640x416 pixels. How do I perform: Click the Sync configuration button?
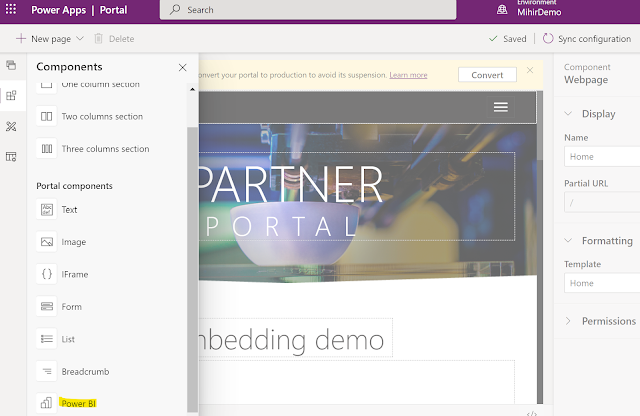tap(587, 39)
